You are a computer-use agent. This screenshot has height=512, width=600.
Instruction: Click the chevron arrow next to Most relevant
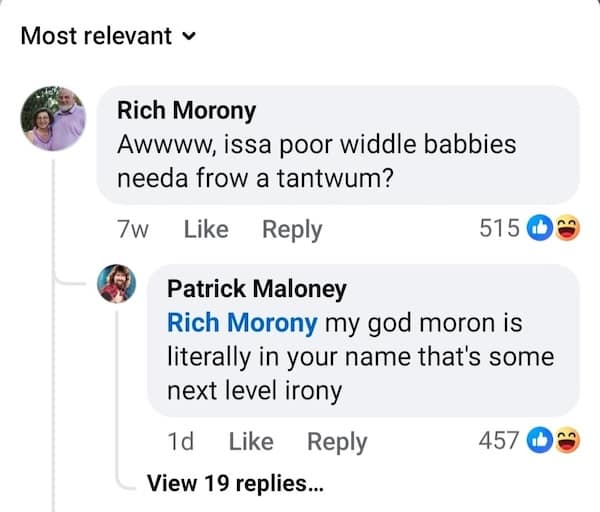pos(189,37)
